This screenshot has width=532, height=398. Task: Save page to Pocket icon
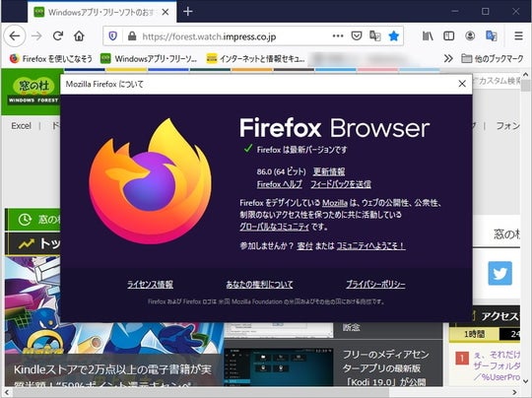[357, 36]
